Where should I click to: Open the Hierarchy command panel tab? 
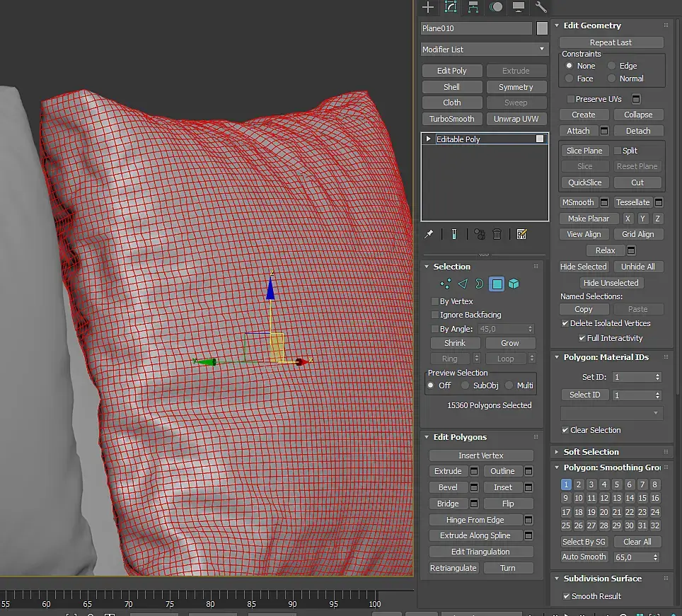coord(473,6)
